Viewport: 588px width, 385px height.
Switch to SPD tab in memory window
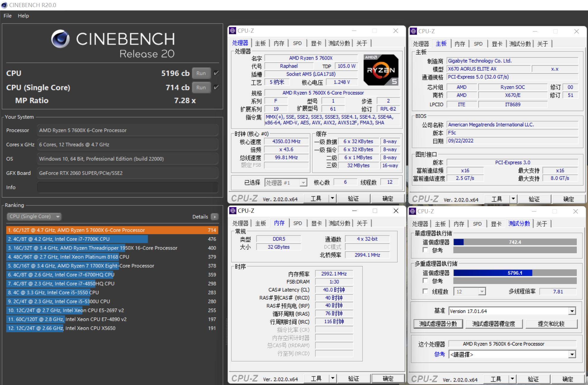pos(298,223)
